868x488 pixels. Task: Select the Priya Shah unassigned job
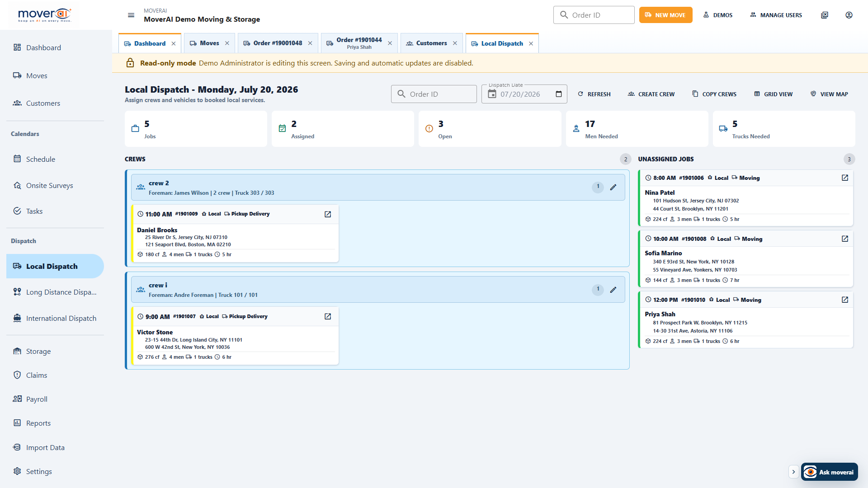tap(745, 320)
